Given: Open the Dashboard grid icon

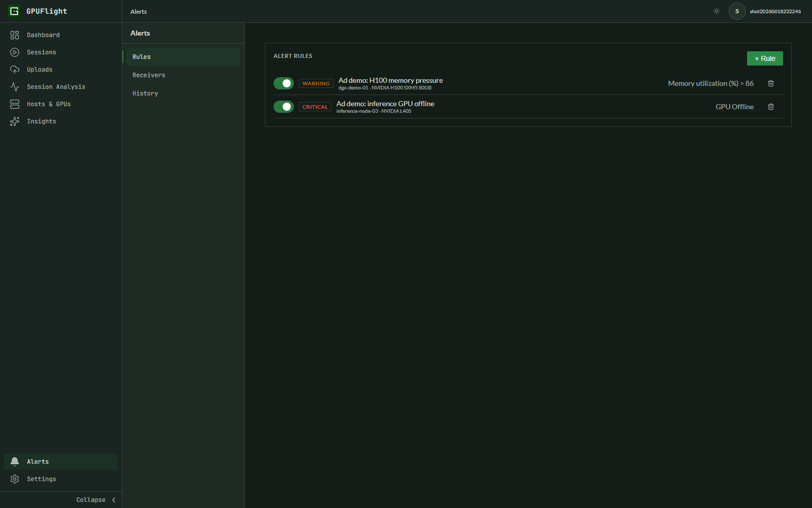Looking at the screenshot, I should 15,35.
